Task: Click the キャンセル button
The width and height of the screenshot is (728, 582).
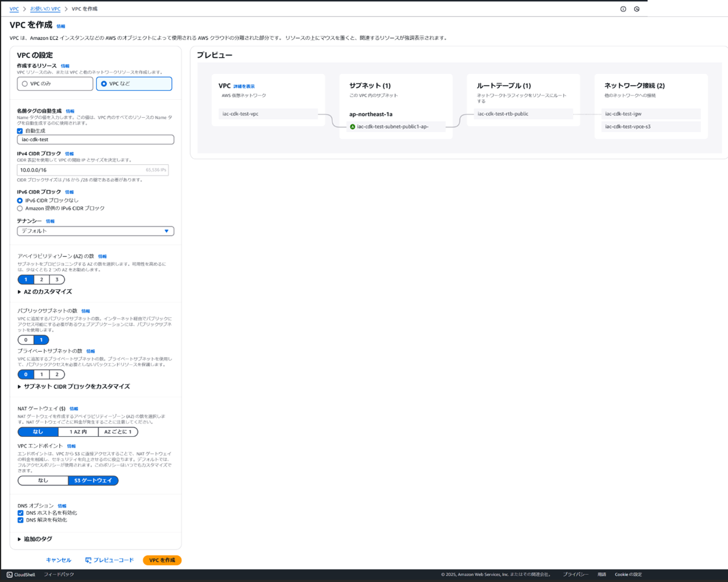Action: (x=58, y=560)
